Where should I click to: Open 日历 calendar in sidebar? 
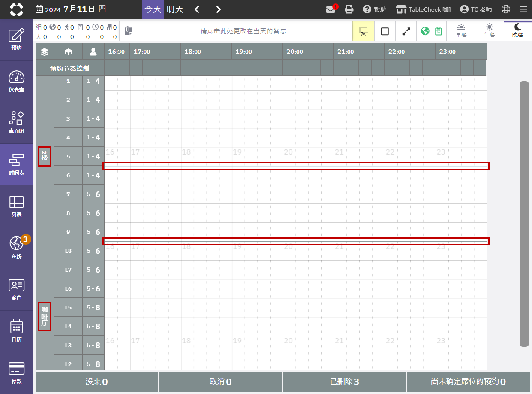coord(16,331)
